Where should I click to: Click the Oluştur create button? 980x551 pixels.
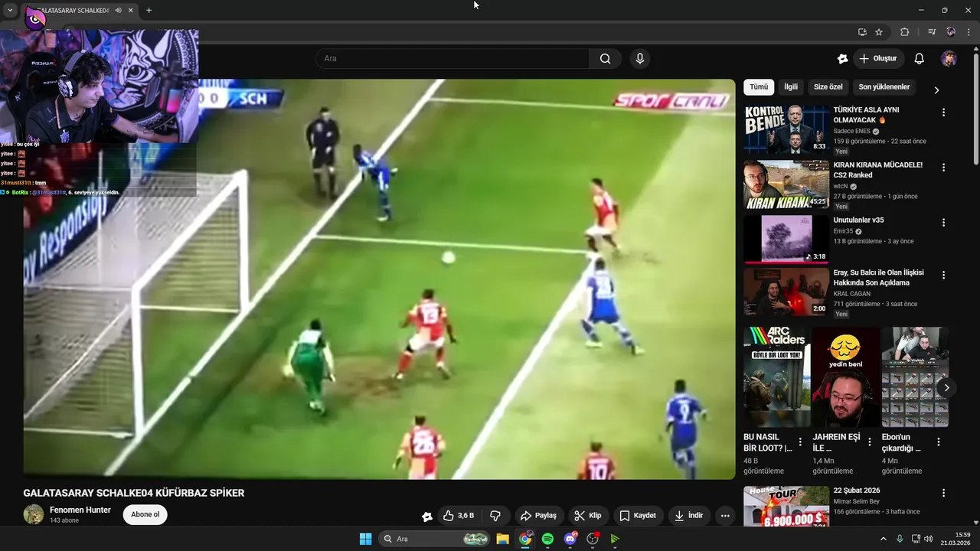click(877, 59)
